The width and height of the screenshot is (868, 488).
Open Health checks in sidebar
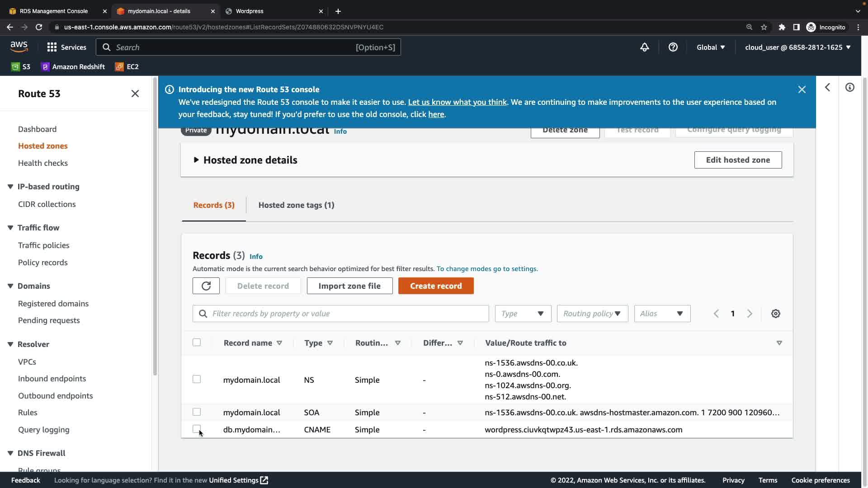click(43, 163)
